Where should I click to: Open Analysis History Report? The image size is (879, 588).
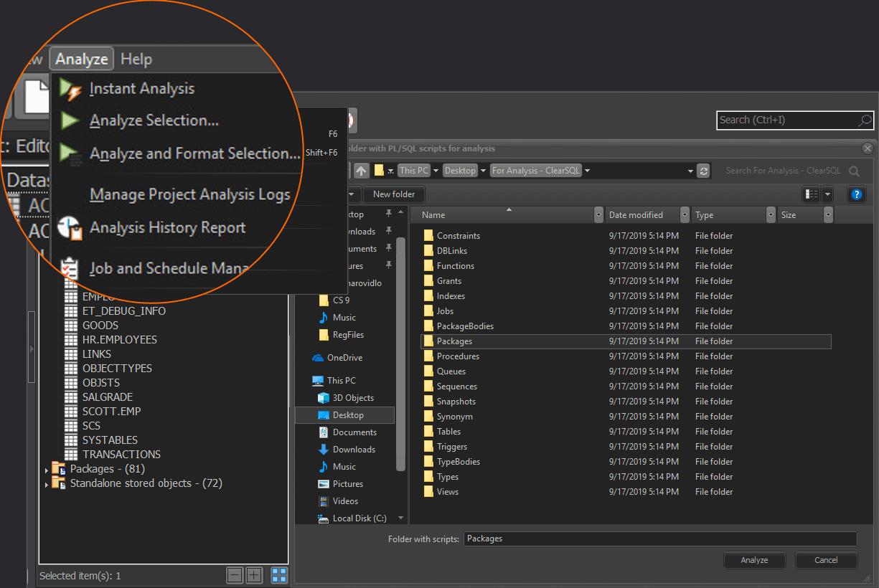point(168,227)
